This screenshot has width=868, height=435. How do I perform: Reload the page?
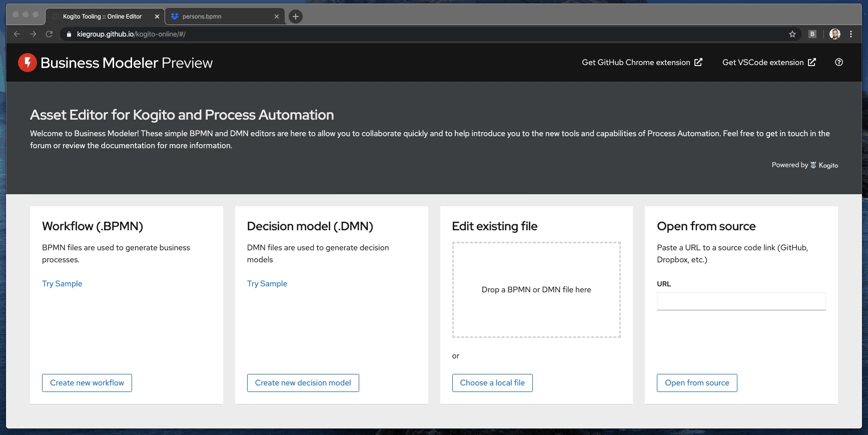49,34
